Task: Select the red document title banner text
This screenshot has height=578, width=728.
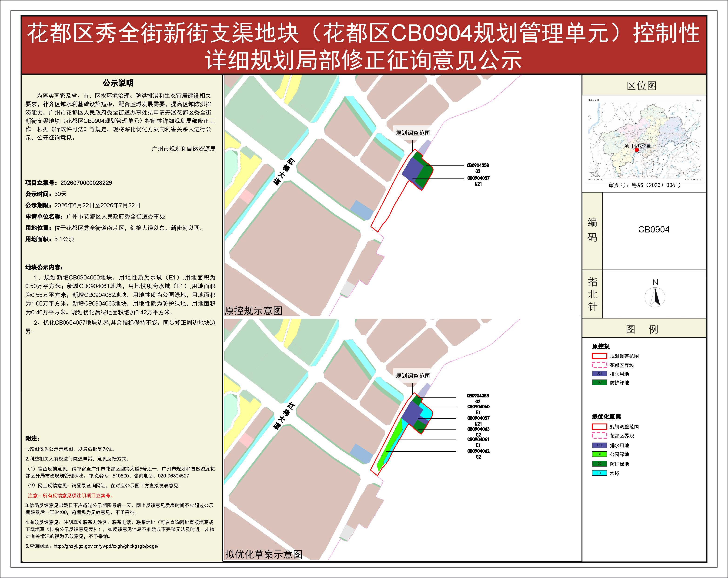Action: pos(364,46)
